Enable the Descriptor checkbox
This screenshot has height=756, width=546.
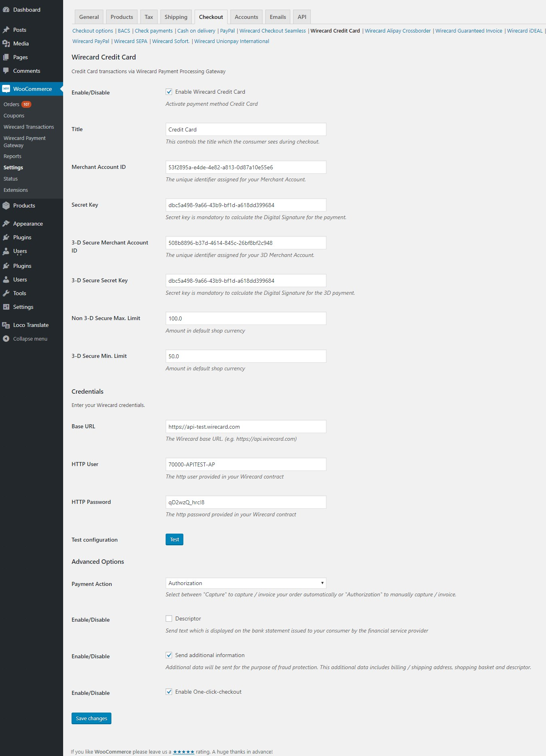(169, 618)
